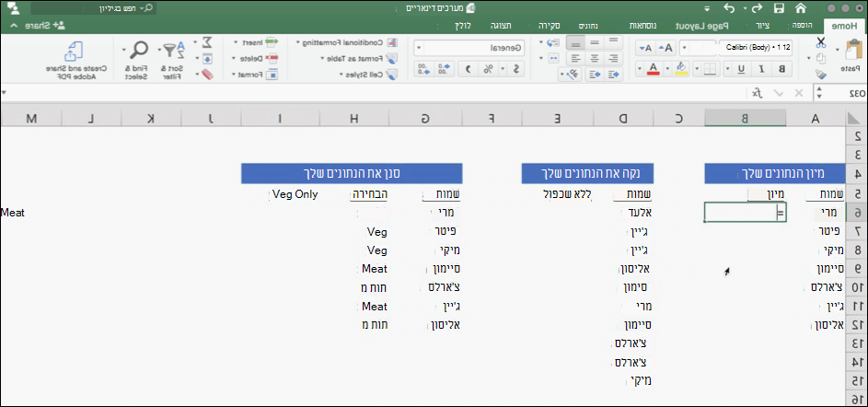Click the user account icon
The width and height of the screenshot is (868, 407).
point(15,8)
